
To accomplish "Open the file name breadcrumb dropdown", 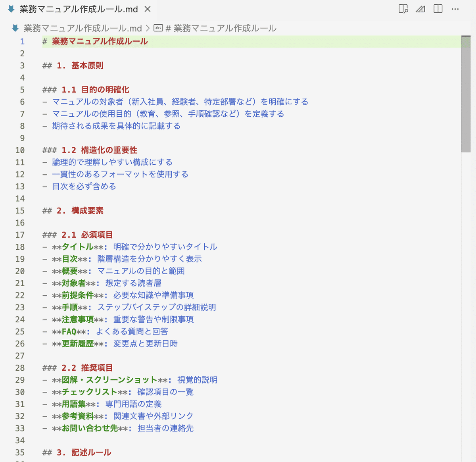I will click(83, 28).
